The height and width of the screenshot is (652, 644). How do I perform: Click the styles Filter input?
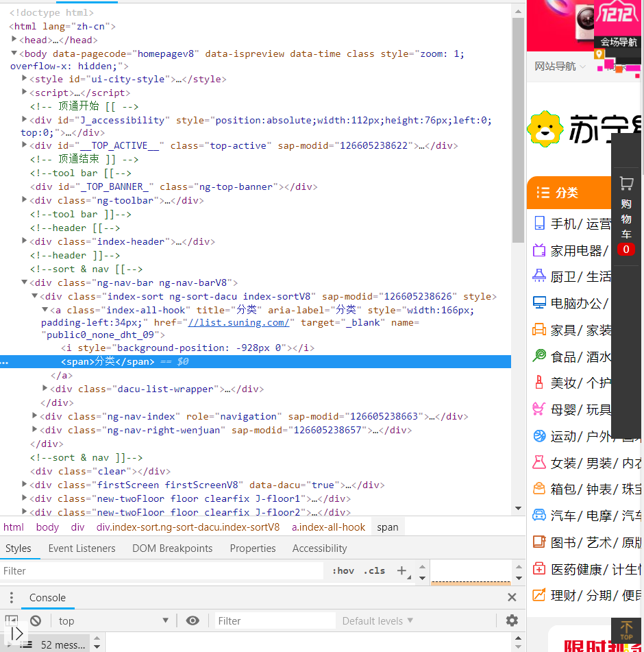pyautogui.click(x=162, y=571)
